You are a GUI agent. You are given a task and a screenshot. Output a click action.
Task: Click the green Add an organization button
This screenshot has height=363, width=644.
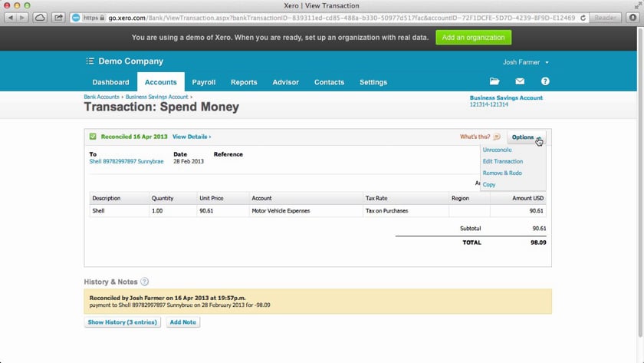pos(473,38)
